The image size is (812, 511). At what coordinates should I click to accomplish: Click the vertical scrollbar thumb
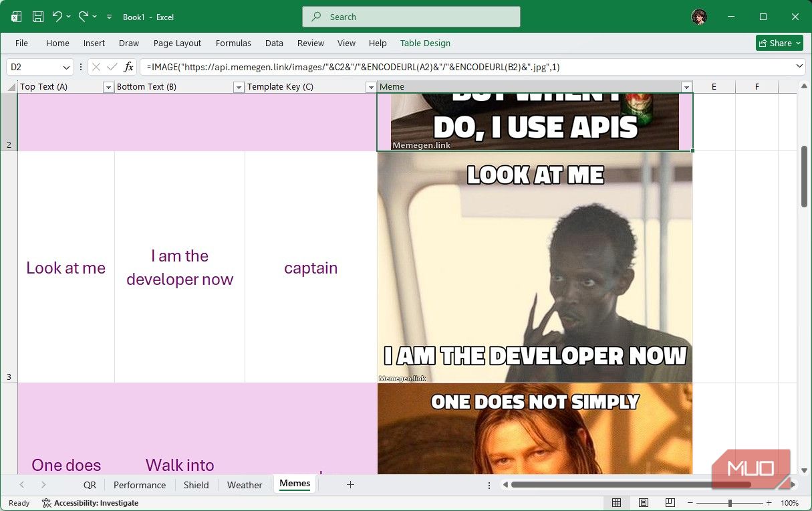(805, 177)
